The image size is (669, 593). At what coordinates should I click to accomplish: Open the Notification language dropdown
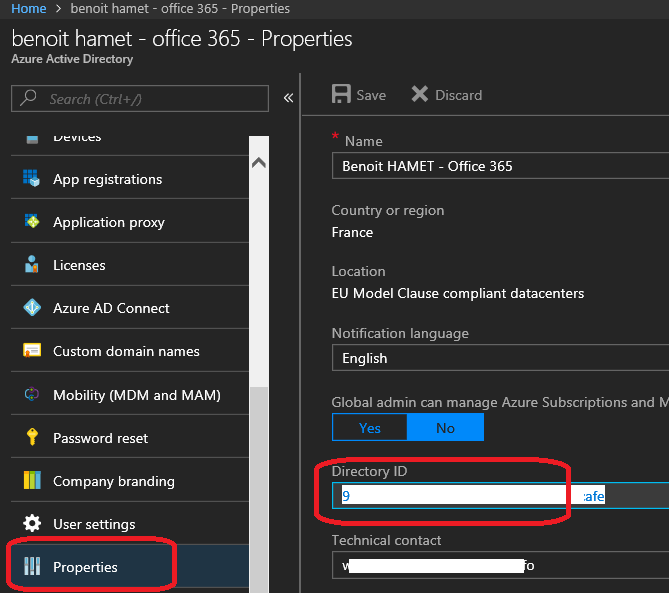pos(500,358)
